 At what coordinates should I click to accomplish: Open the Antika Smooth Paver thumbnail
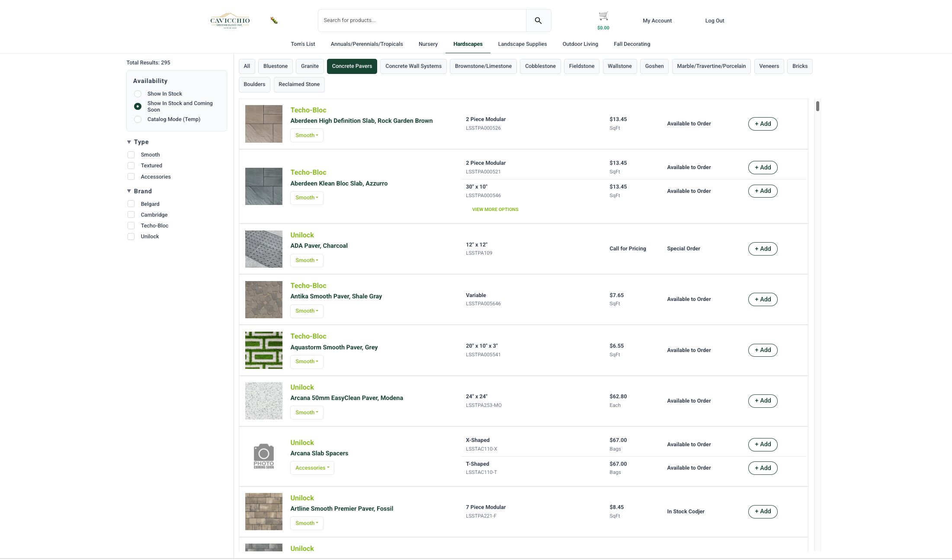(x=264, y=300)
